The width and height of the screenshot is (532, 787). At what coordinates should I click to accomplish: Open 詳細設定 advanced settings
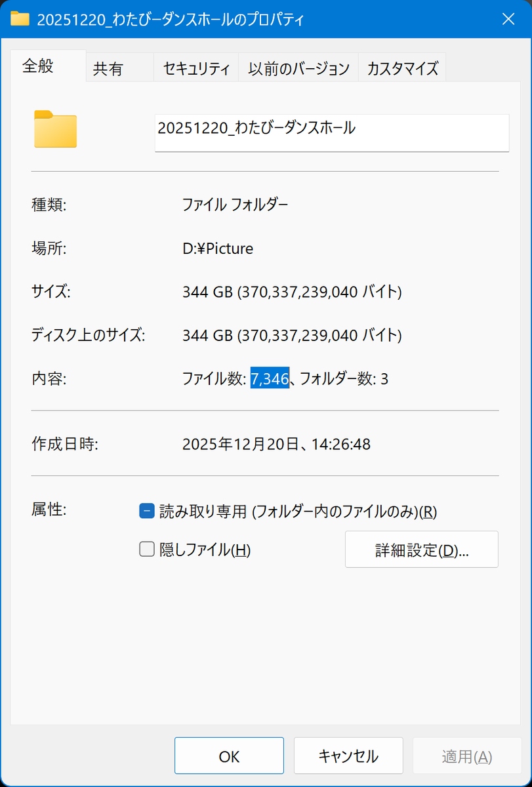[421, 550]
